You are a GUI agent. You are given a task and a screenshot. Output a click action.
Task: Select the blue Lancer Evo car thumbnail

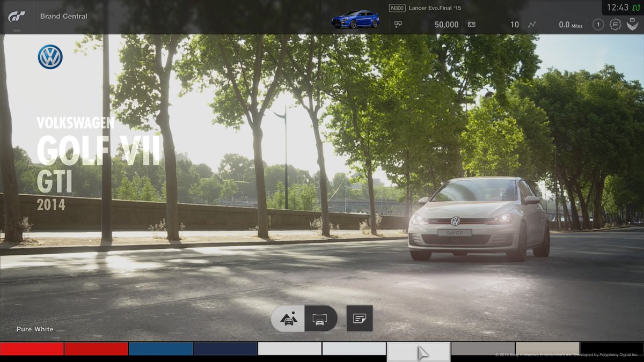[x=355, y=19]
